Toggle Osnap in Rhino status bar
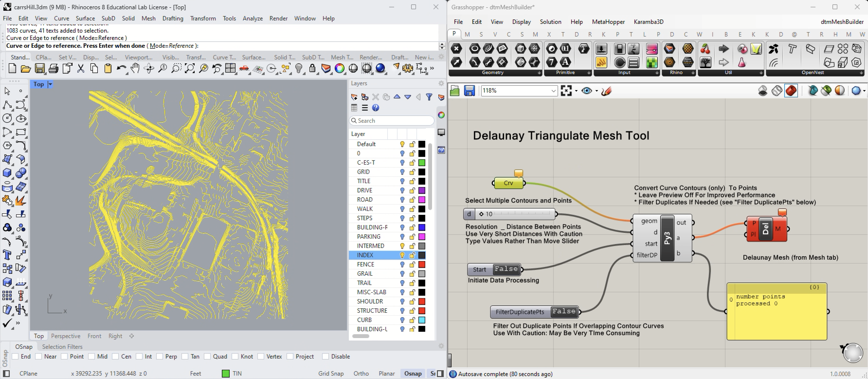 point(413,373)
